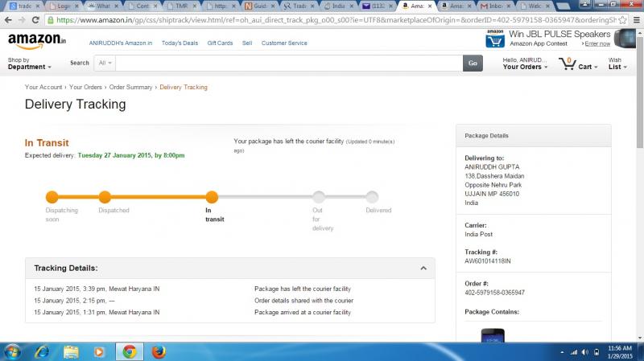Open Gift Cards link
The width and height of the screenshot is (644, 361).
[x=220, y=43]
